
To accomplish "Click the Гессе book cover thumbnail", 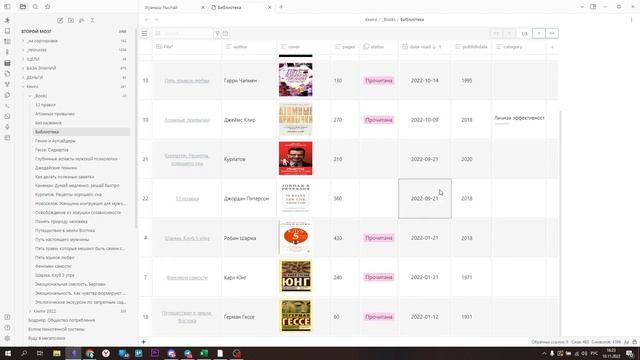I will (x=296, y=316).
